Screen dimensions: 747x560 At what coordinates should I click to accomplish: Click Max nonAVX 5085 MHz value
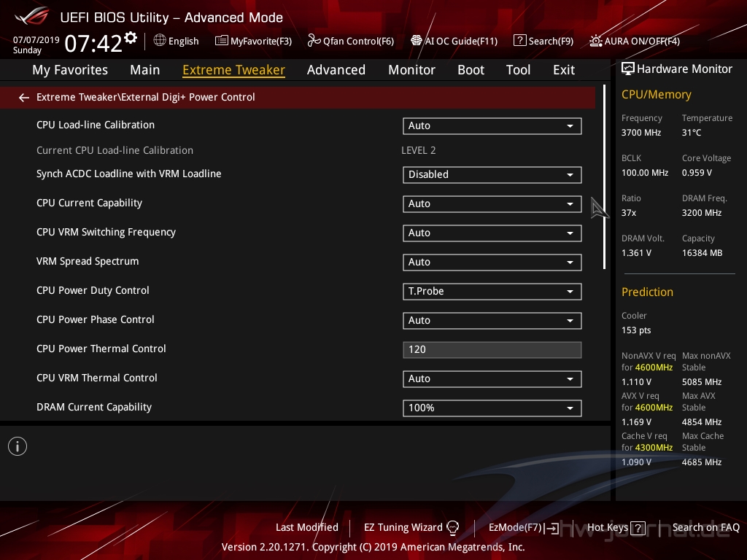(x=702, y=382)
